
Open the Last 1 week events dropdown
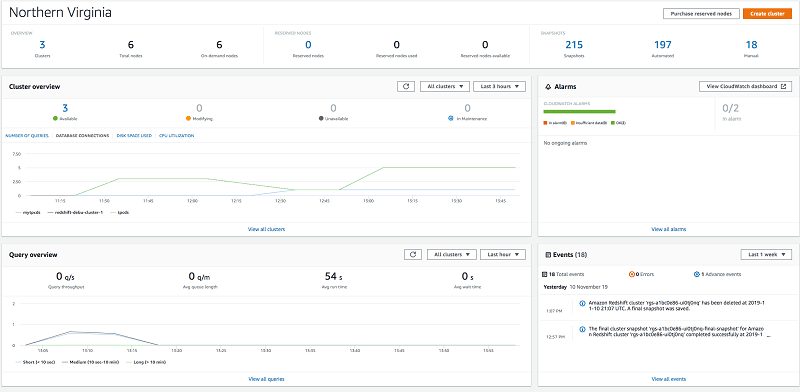tap(766, 254)
